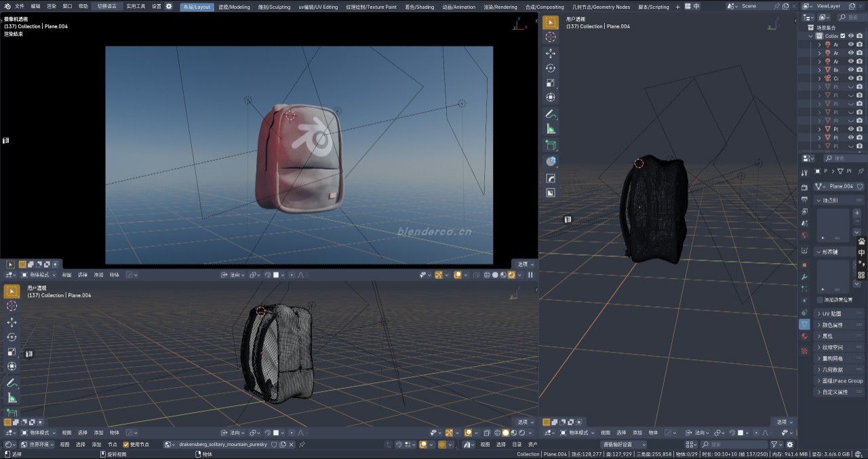Collapse the 顶点组 panel

[840, 200]
